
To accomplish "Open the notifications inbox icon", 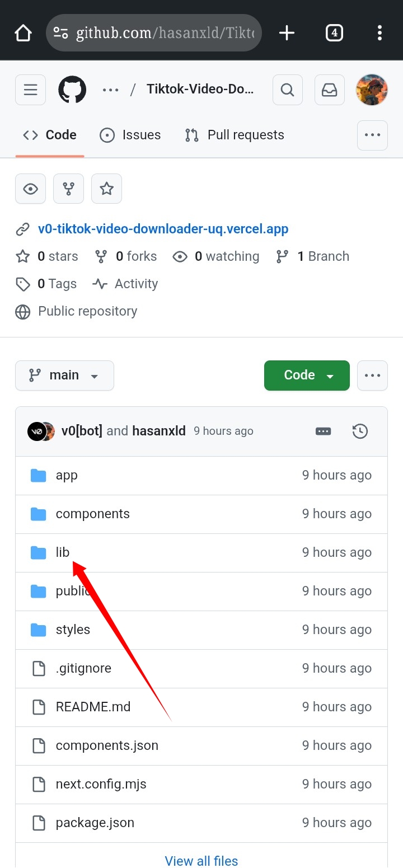I will pos(330,90).
